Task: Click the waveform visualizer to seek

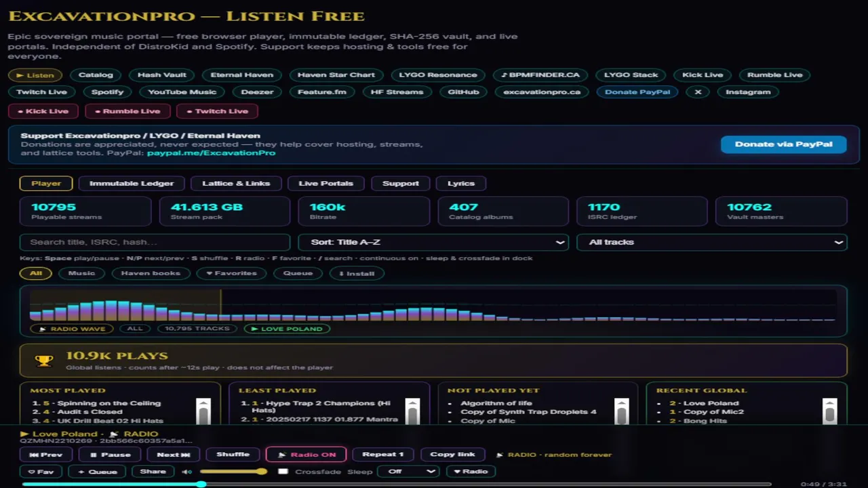Action: click(x=433, y=305)
